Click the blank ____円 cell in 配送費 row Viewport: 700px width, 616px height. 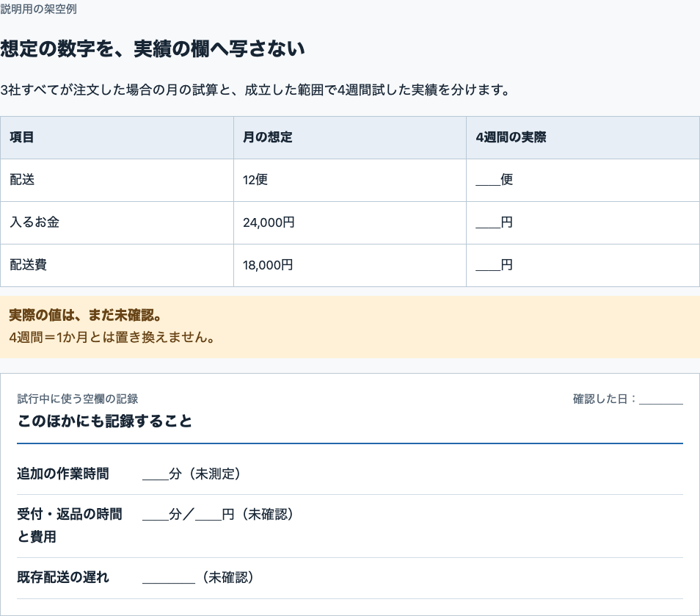tap(583, 265)
